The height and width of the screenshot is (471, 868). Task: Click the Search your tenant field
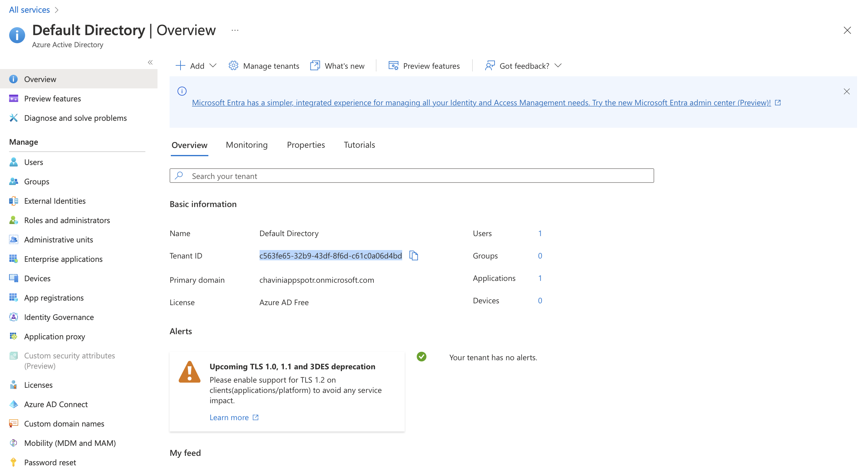411,176
